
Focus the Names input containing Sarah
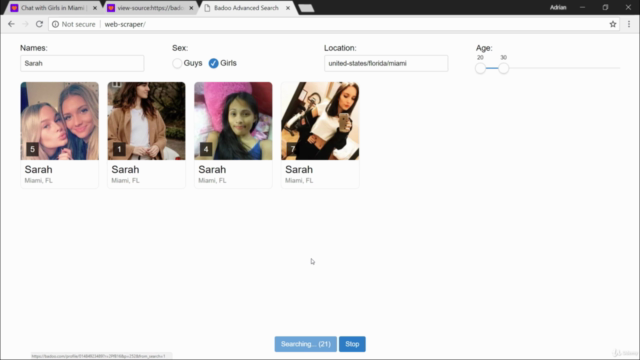pyautogui.click(x=82, y=63)
